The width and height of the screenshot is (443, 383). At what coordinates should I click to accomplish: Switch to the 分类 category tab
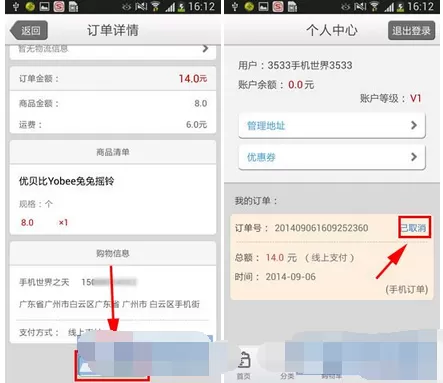288,376
